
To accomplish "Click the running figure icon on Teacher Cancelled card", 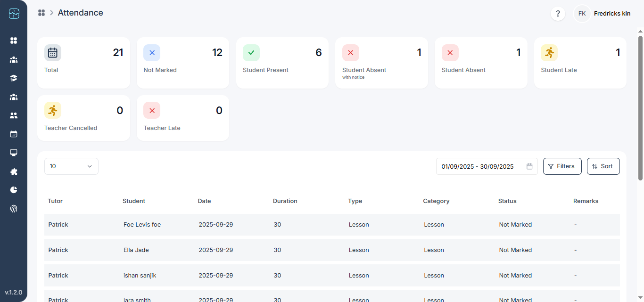I will click(x=53, y=111).
